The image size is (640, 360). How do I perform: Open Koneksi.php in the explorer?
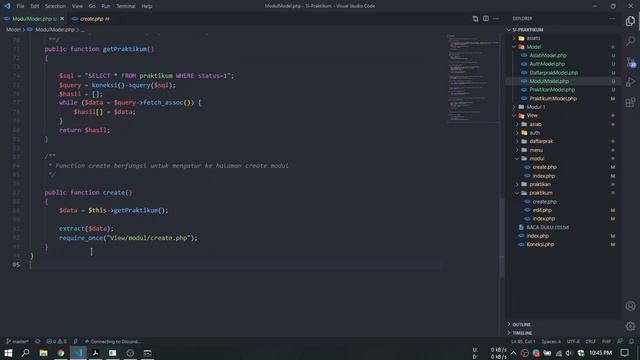540,244
